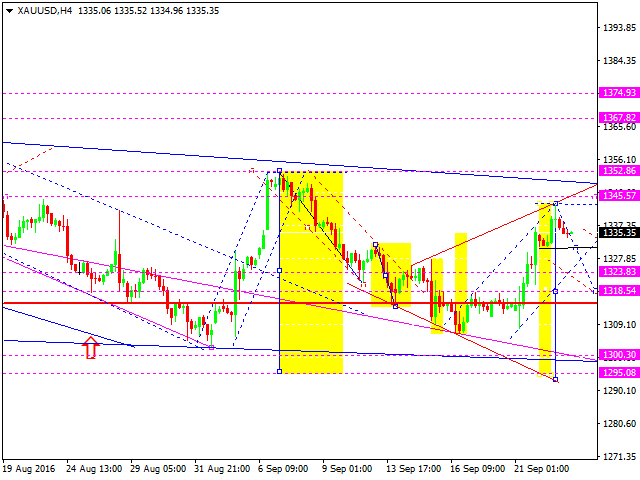640x480 pixels.
Task: Select the 1295.08 magenta price level label
Action: click(619, 372)
